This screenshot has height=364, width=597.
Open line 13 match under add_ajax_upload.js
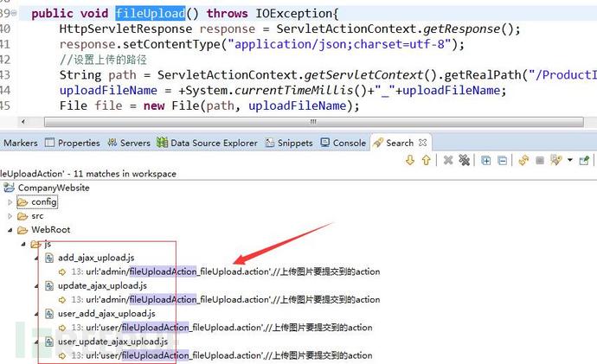click(226, 272)
